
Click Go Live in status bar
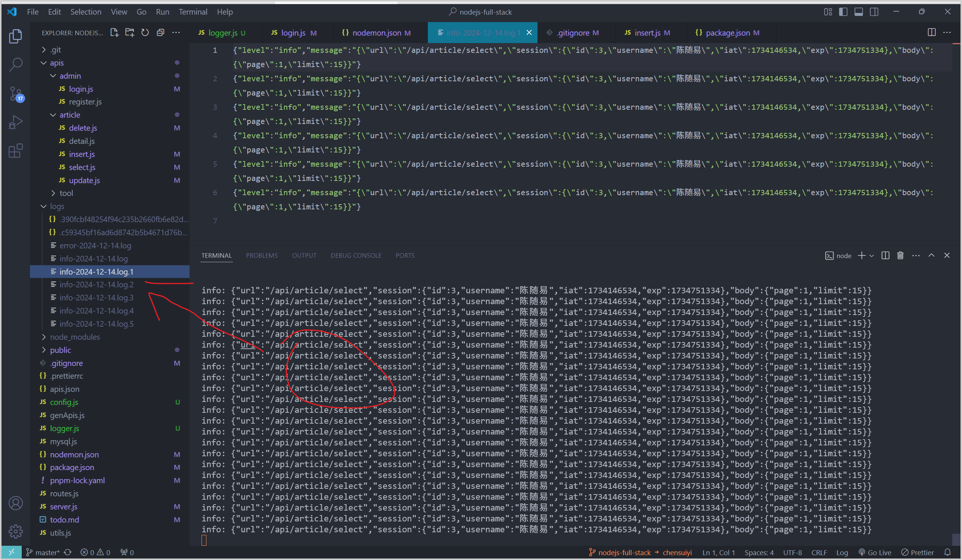pos(875,553)
